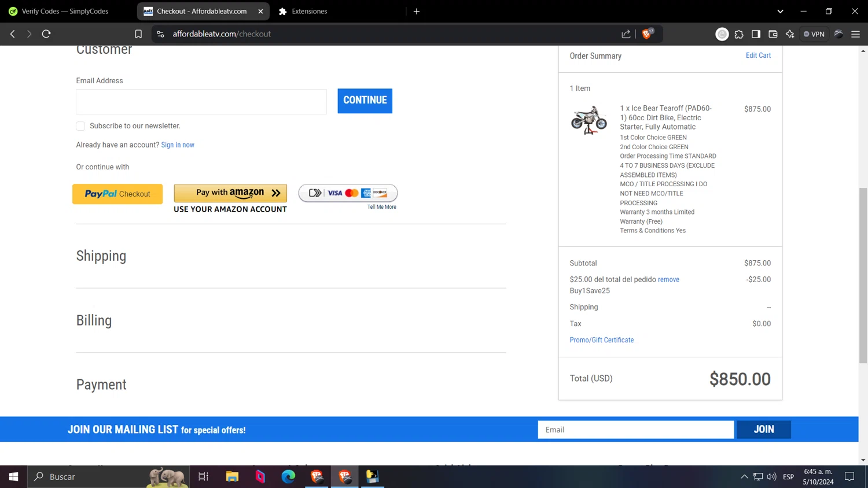The height and width of the screenshot is (488, 868).
Task: Select the Visa Mastercard click-to-pay button
Action: pyautogui.click(x=348, y=193)
